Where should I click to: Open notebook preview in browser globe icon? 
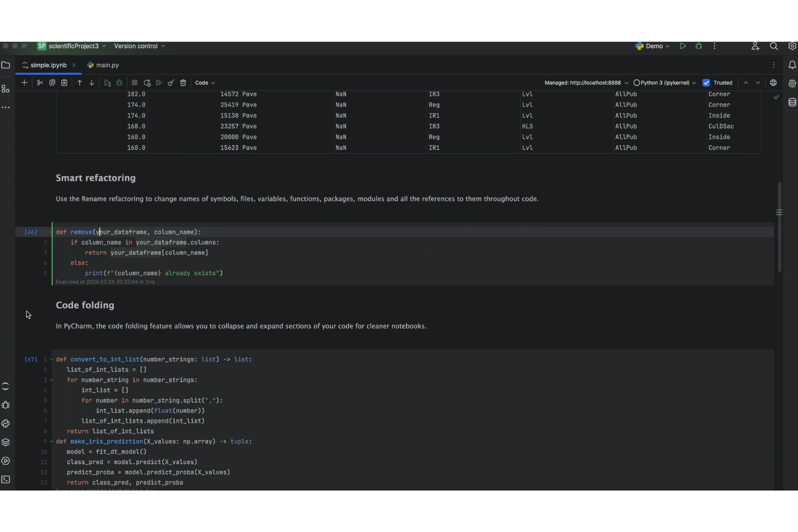(x=773, y=83)
